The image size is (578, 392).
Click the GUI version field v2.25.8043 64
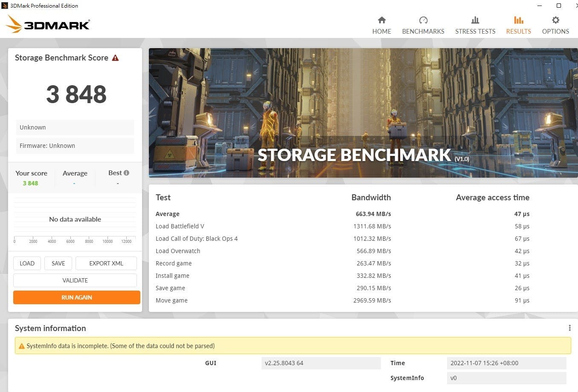321,363
